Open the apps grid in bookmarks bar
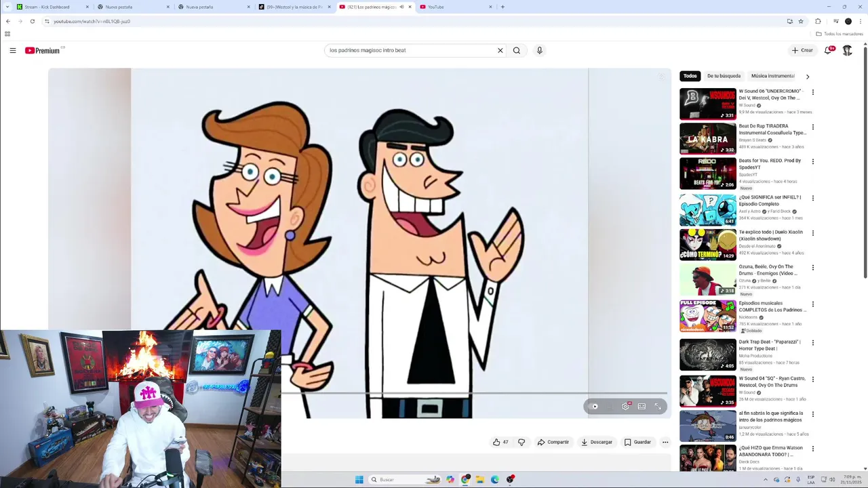868x488 pixels. [7, 34]
